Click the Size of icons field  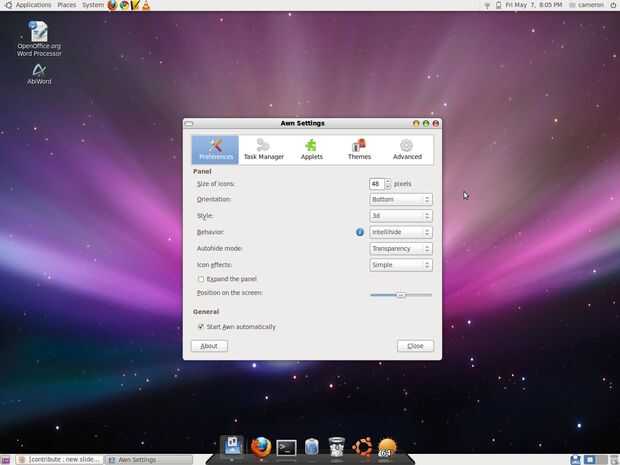click(376, 184)
